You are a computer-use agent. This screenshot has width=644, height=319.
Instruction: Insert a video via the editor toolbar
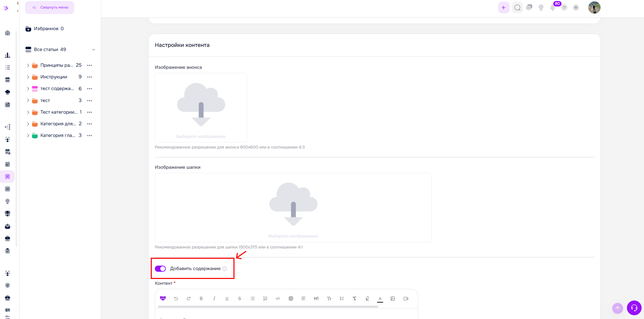click(406, 298)
